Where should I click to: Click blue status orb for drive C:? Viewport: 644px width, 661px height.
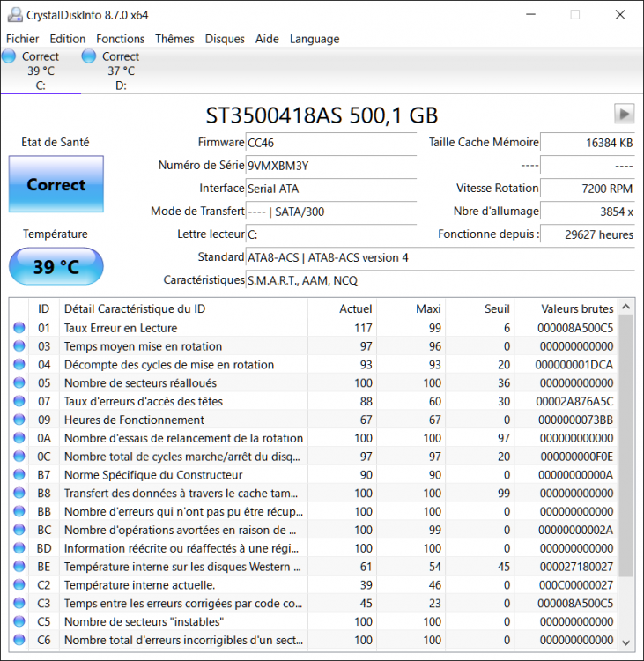9,56
